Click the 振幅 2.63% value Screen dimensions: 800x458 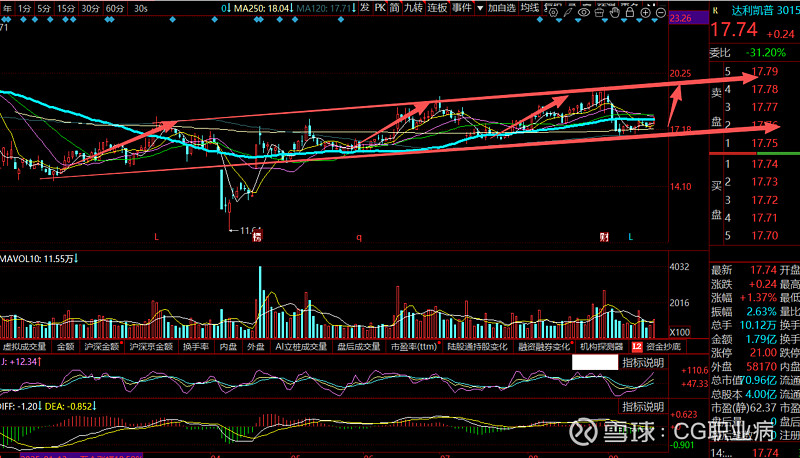tap(761, 312)
